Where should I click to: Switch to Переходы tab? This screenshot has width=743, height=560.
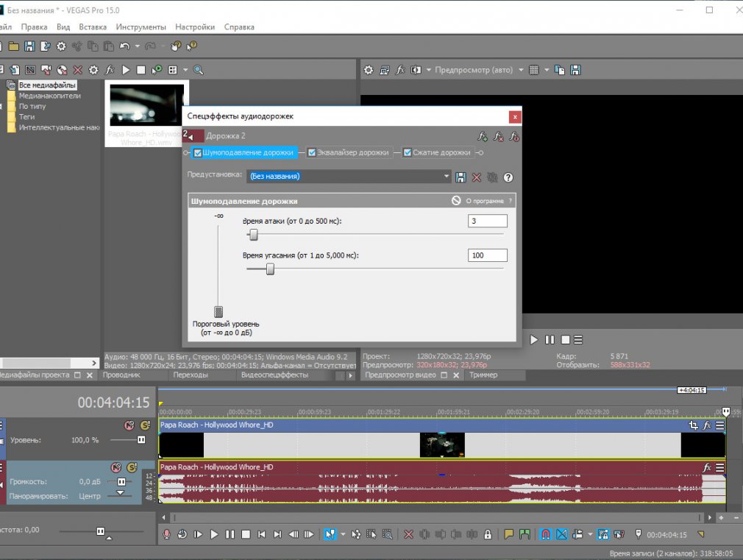coord(191,375)
